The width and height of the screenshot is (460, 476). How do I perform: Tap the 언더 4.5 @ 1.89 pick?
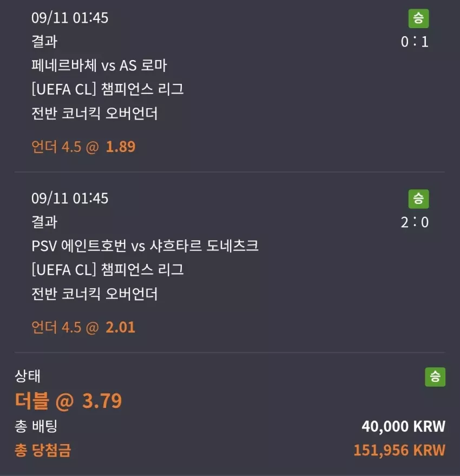coord(83,147)
